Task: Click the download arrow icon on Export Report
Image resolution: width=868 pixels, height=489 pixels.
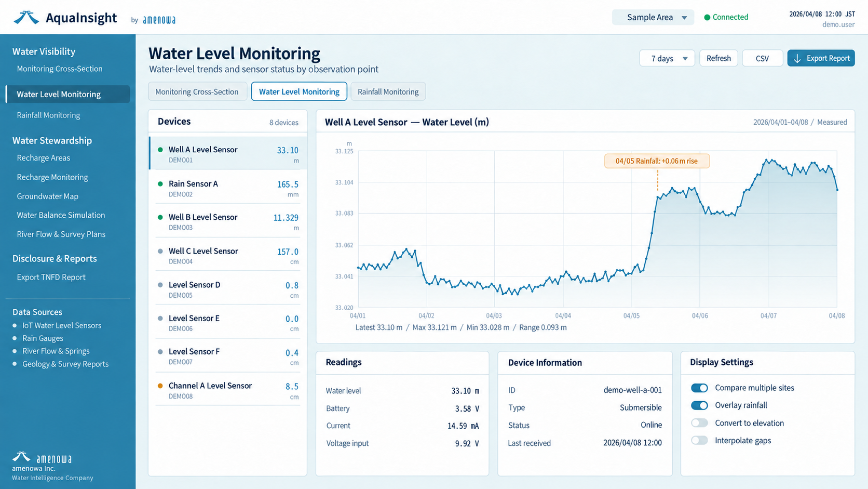Action: click(797, 58)
